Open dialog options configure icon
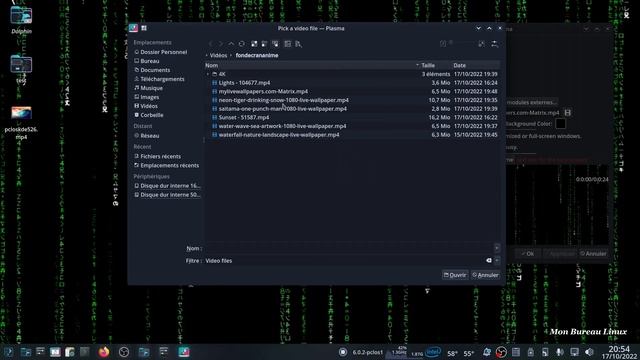 point(495,44)
